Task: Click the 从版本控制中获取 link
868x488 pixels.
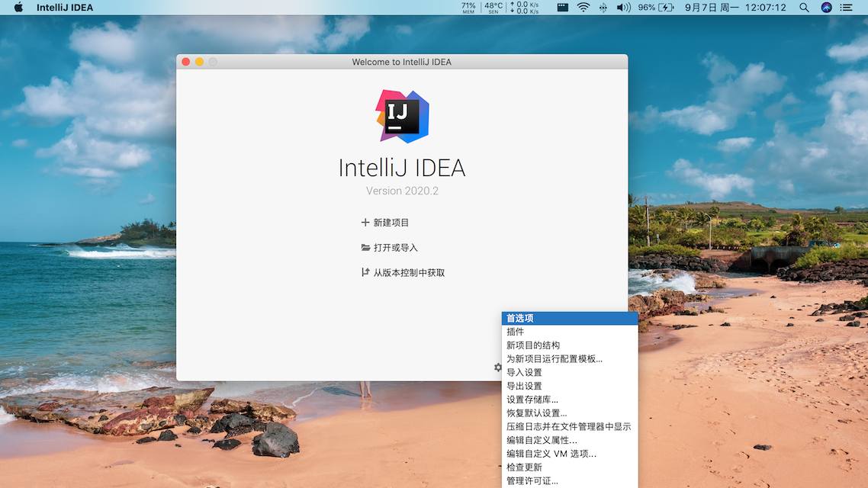Action: [x=409, y=272]
